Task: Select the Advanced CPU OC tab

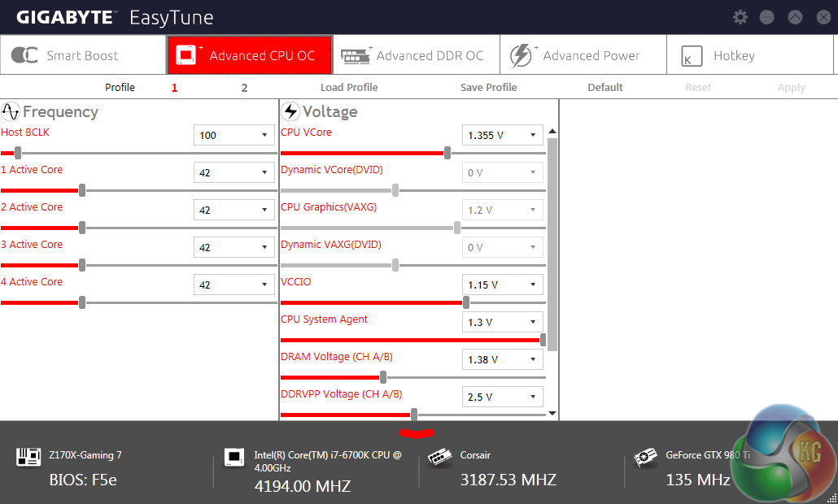Action: (x=250, y=55)
